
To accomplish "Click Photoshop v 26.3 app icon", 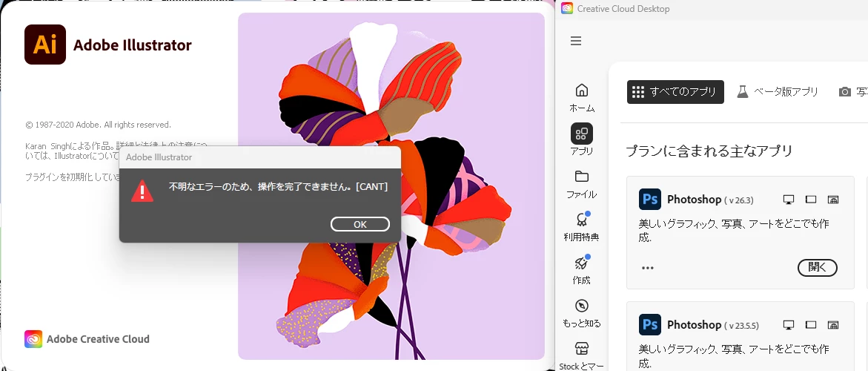I will click(x=650, y=200).
